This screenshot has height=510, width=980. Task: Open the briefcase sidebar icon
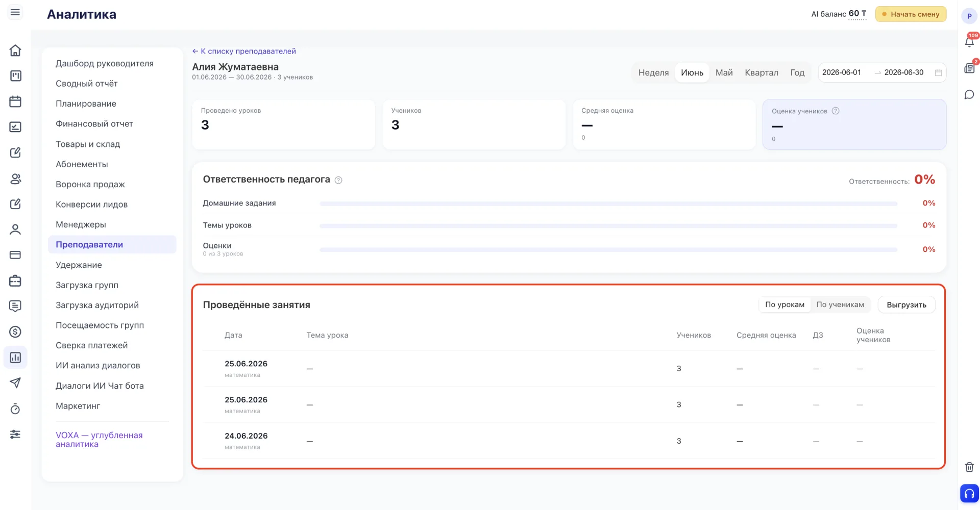coord(15,280)
